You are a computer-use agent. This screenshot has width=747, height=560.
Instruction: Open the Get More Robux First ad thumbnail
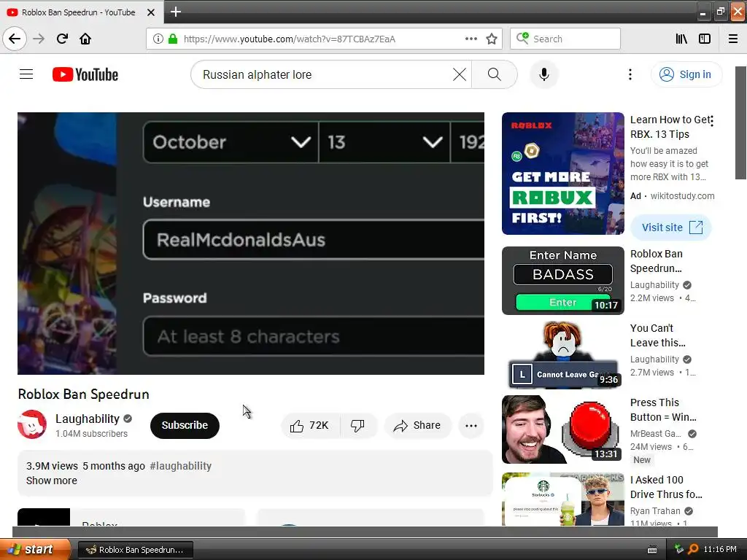[x=563, y=174]
